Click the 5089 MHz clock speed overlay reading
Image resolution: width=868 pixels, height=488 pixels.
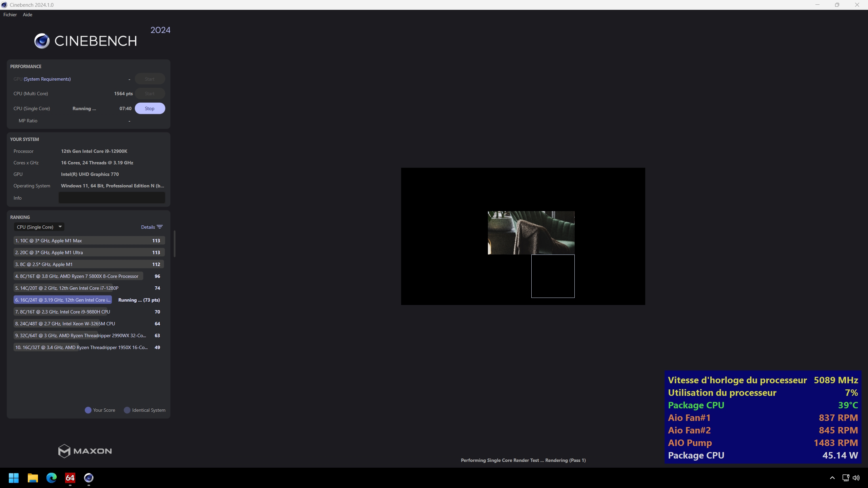[836, 380]
